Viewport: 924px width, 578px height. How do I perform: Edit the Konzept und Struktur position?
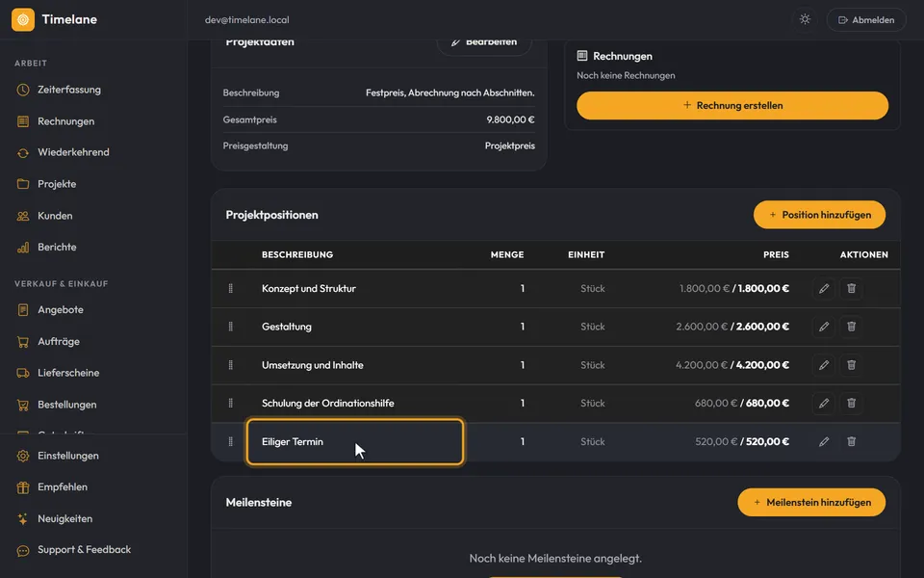(824, 288)
